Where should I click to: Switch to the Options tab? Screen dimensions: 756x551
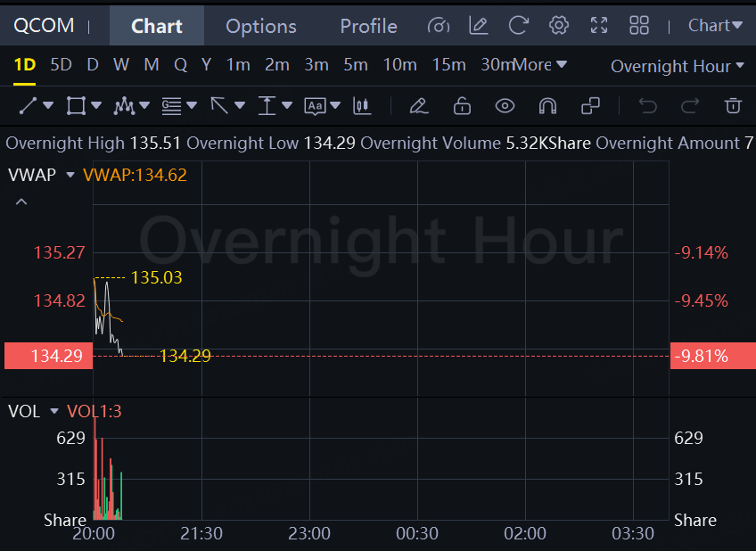point(261,26)
